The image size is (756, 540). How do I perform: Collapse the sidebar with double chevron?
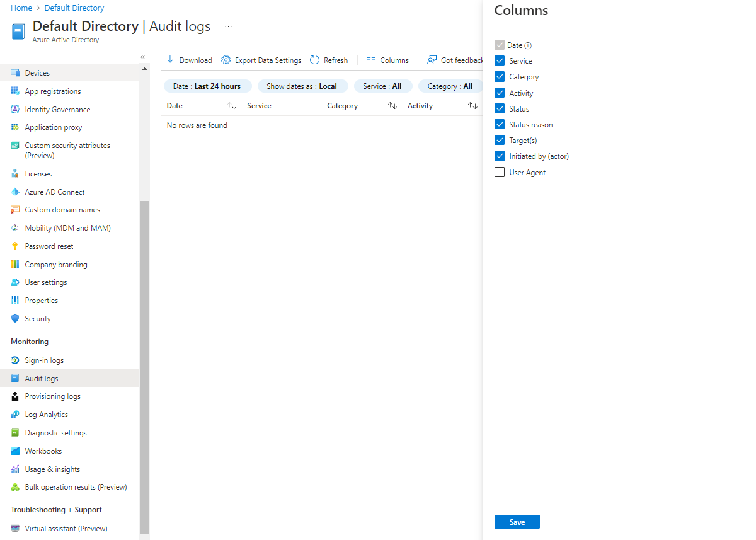(143, 57)
